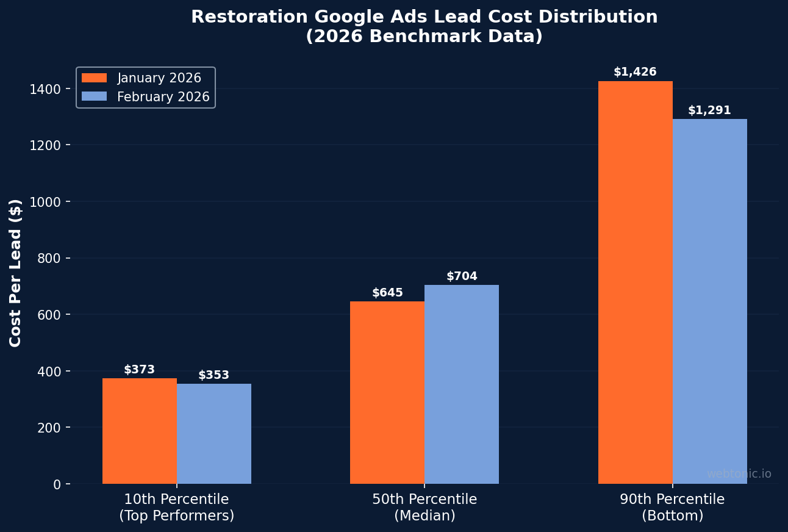Select the $645 value label
This screenshot has height=532, width=788.
[387, 293]
